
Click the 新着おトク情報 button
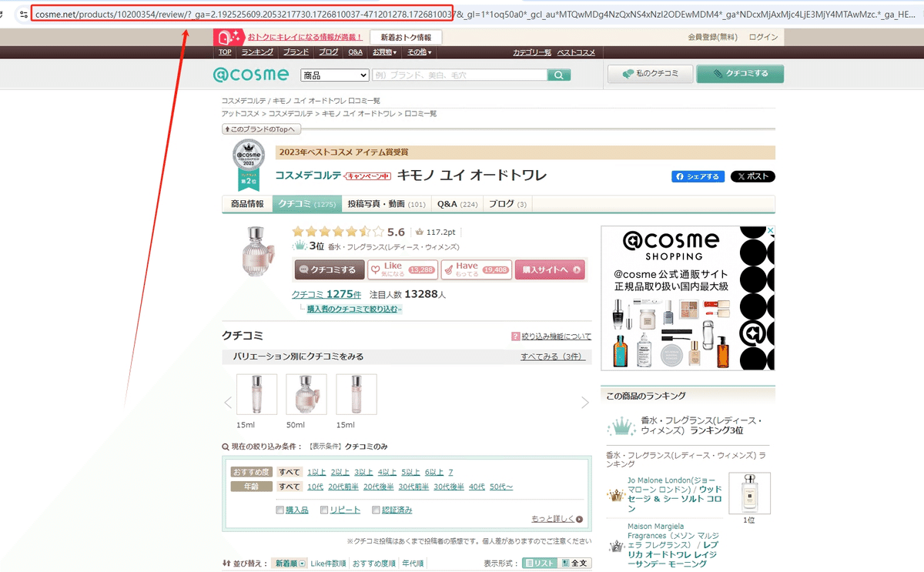406,37
